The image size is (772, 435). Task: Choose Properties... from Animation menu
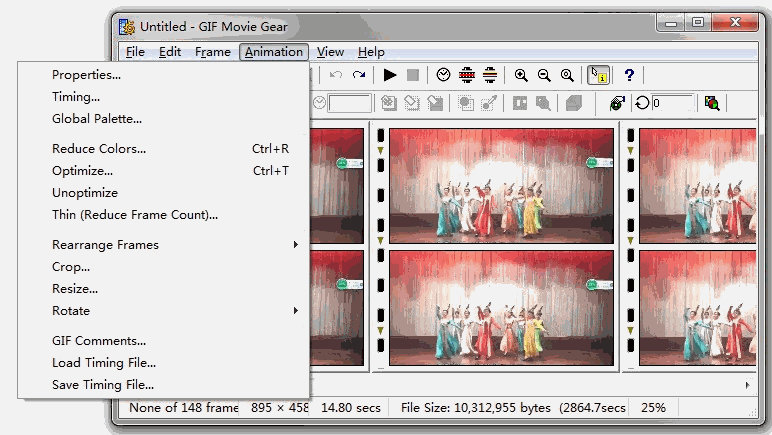tap(163, 75)
